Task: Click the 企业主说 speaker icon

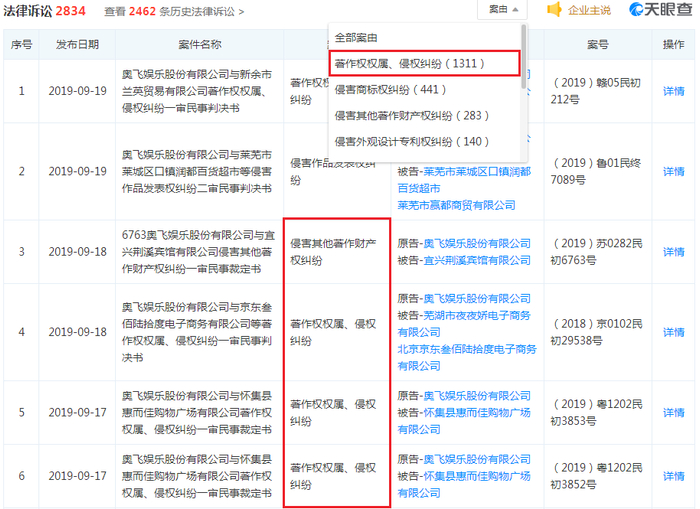Action: [554, 9]
